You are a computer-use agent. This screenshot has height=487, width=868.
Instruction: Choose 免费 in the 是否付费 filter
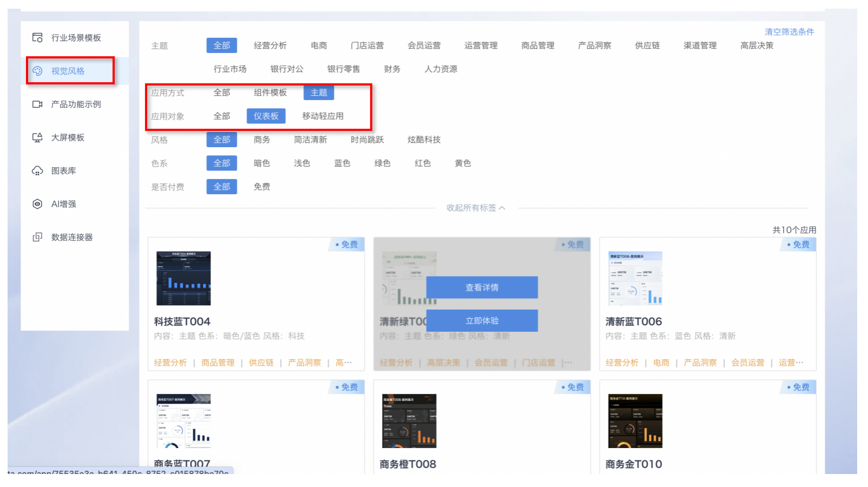pos(262,187)
